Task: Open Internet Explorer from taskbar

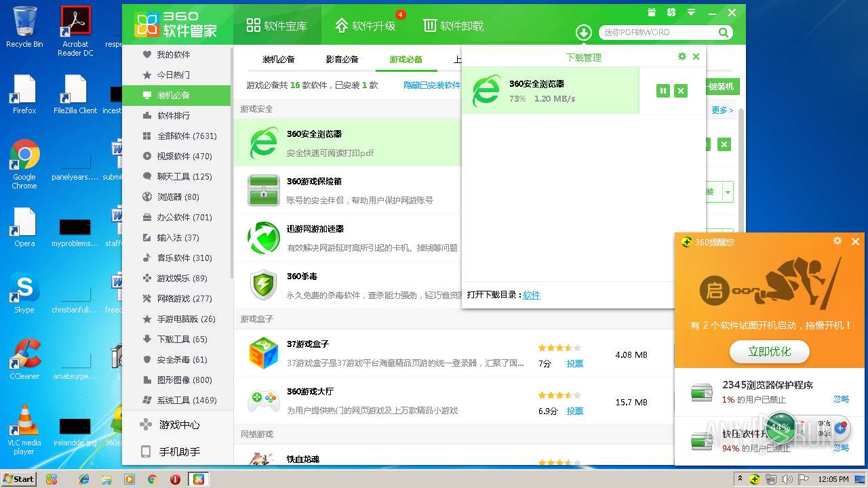Action: click(84, 479)
